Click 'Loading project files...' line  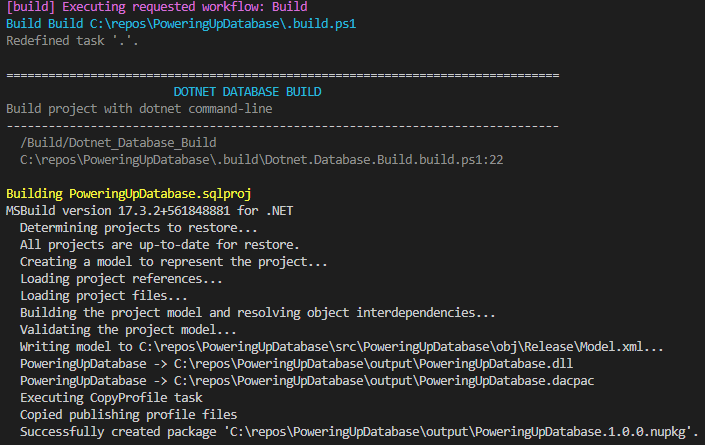click(x=103, y=296)
